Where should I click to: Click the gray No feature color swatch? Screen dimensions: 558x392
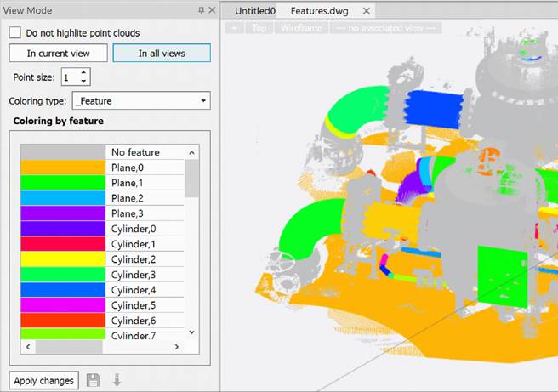coord(63,152)
